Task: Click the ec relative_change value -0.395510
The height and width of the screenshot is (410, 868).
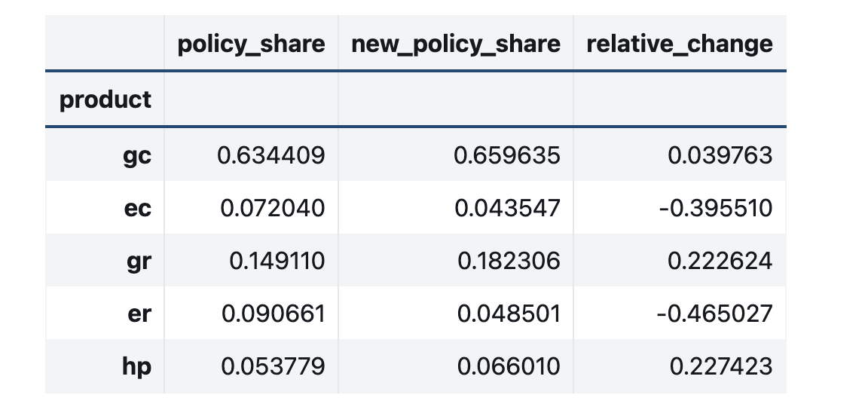Action: click(x=714, y=208)
